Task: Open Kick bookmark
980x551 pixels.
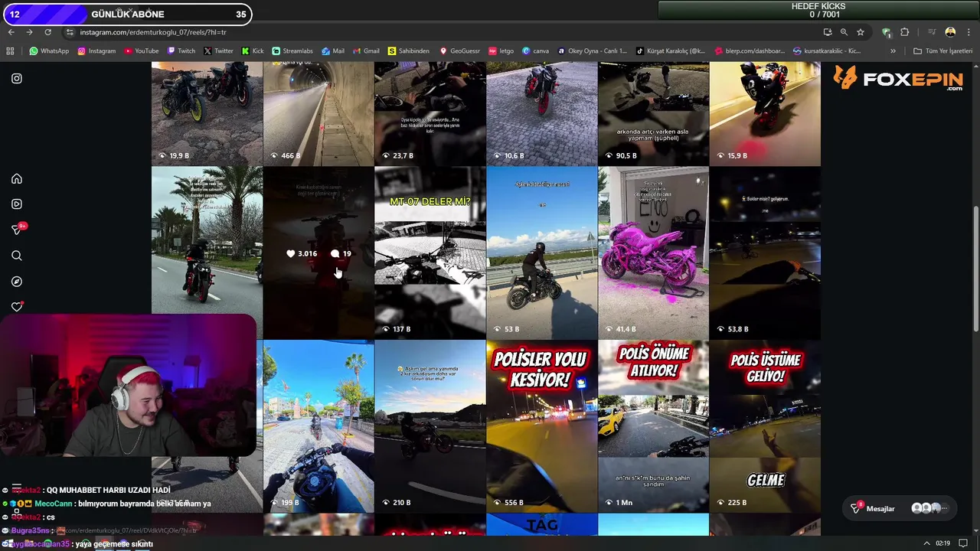Action: pos(253,51)
